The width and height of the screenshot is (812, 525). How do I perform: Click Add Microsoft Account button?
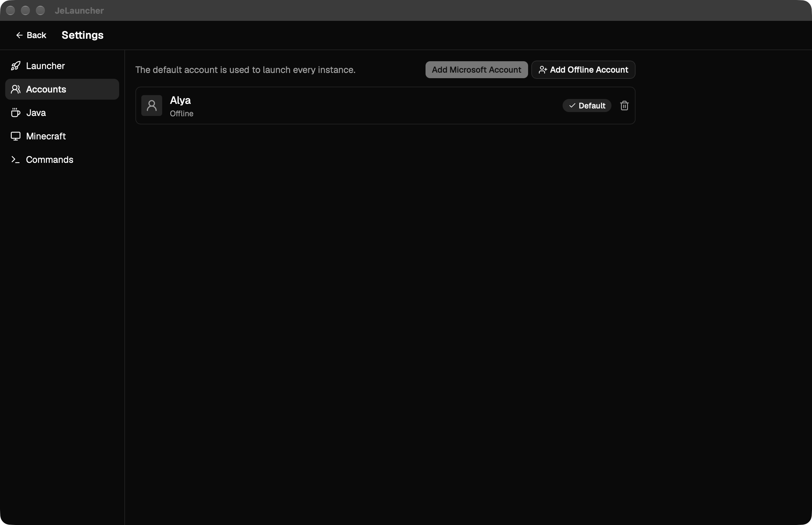476,70
